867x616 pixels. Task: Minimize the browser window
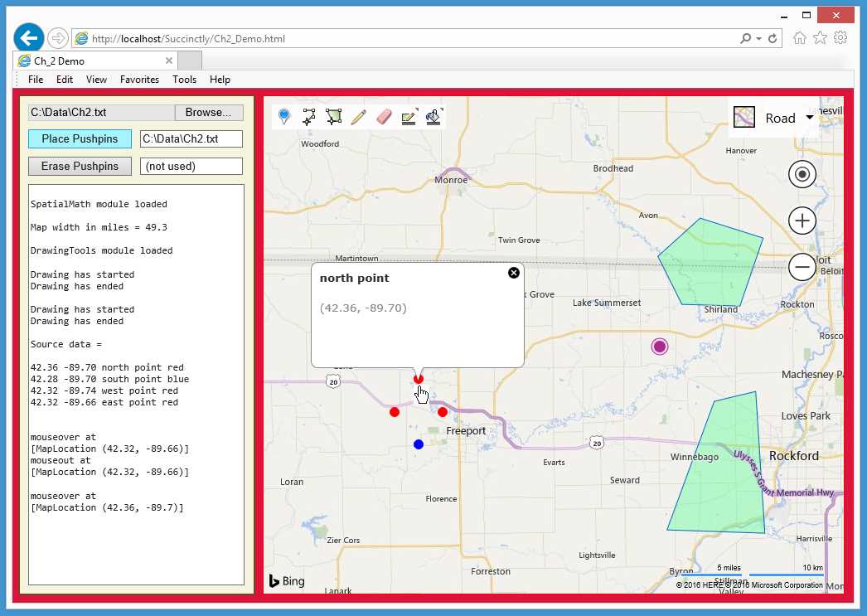(784, 16)
